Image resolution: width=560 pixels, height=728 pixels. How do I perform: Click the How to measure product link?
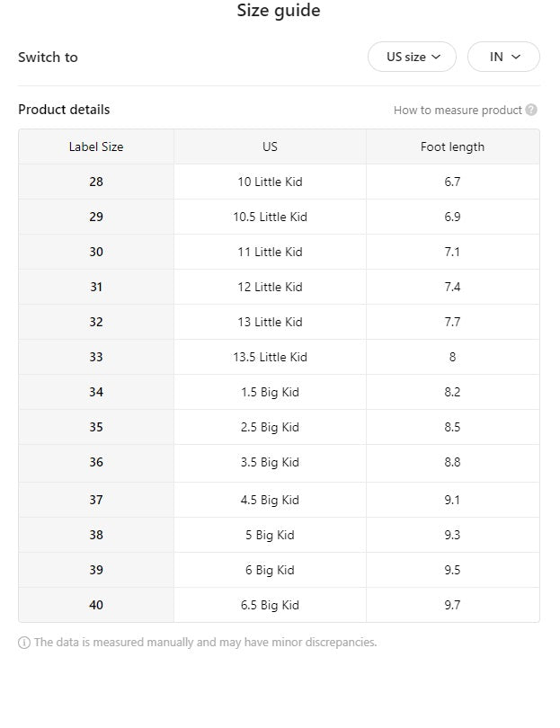[x=458, y=110]
